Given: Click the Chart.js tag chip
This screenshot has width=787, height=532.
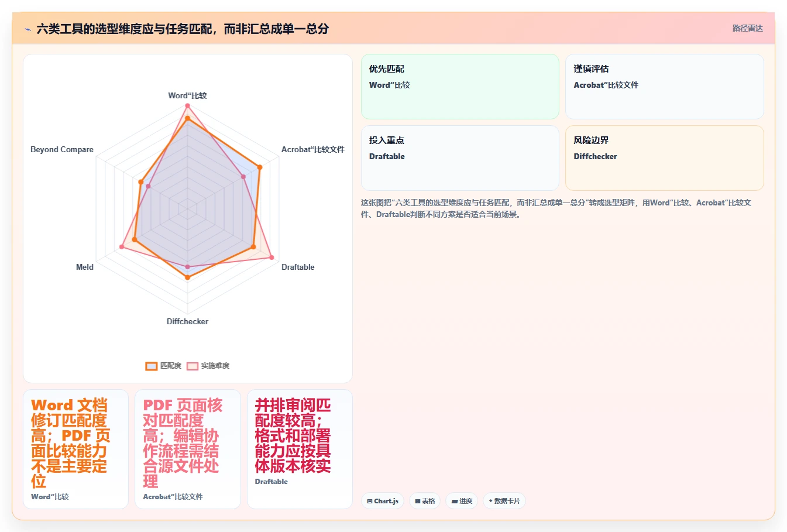Looking at the screenshot, I should point(383,501).
